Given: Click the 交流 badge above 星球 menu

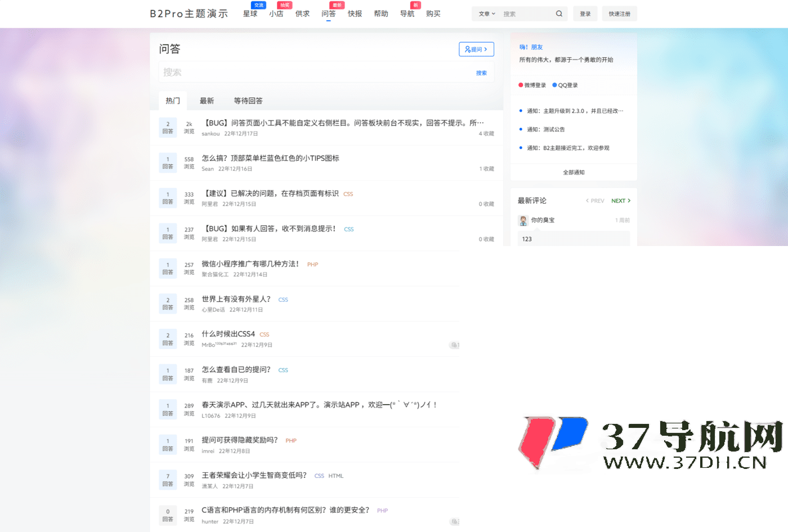Looking at the screenshot, I should pyautogui.click(x=259, y=5).
